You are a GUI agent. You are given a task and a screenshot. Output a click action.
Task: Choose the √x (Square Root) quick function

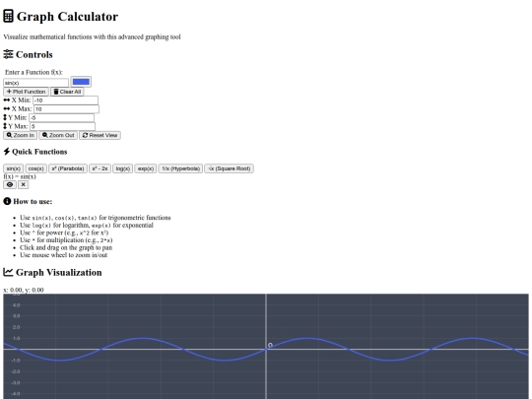coord(229,168)
